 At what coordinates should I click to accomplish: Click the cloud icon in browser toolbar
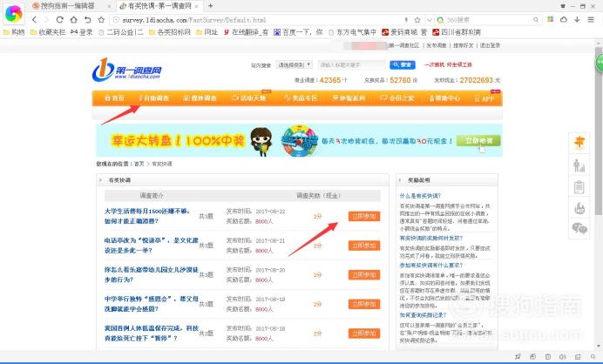(x=564, y=19)
